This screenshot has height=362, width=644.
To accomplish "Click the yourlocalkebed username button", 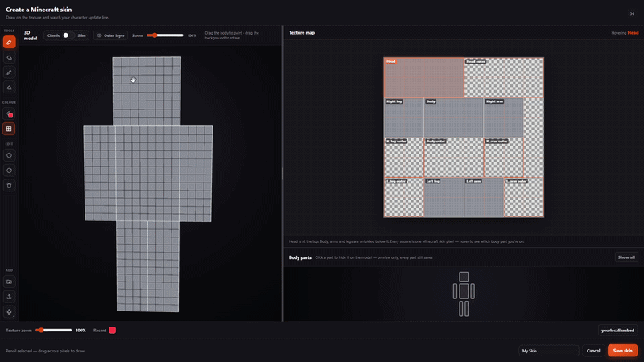I will 617,331.
